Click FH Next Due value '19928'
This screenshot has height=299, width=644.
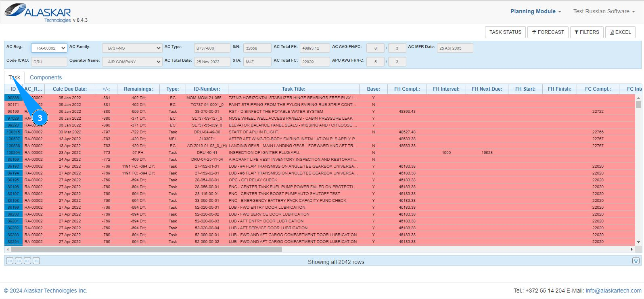pos(487,153)
